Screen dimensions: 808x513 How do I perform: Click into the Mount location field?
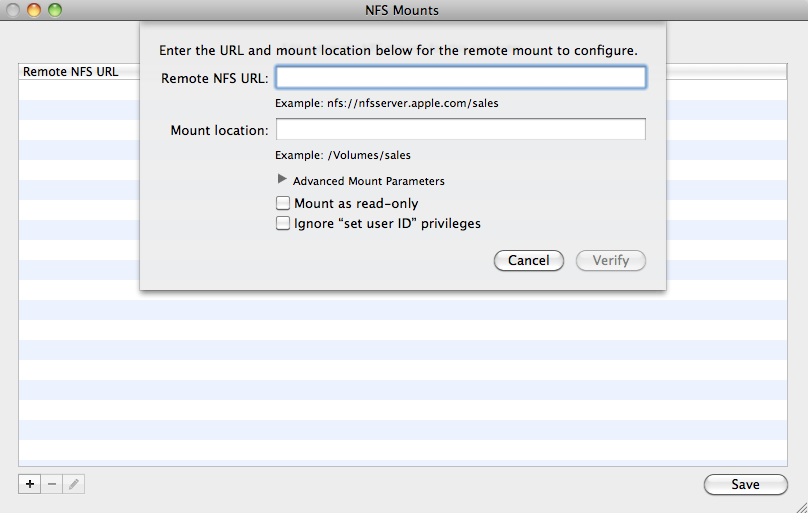460,129
